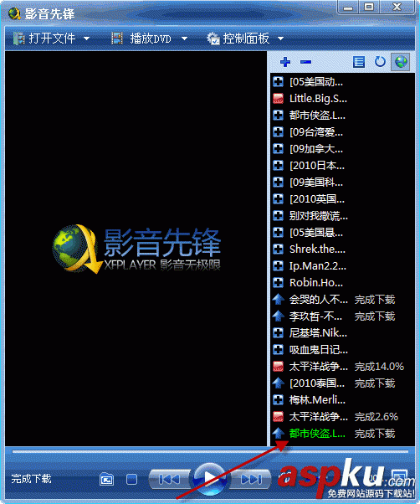The width and height of the screenshot is (420, 504).
Task: Click the 影音先锋 logo in the video area
Action: point(136,249)
